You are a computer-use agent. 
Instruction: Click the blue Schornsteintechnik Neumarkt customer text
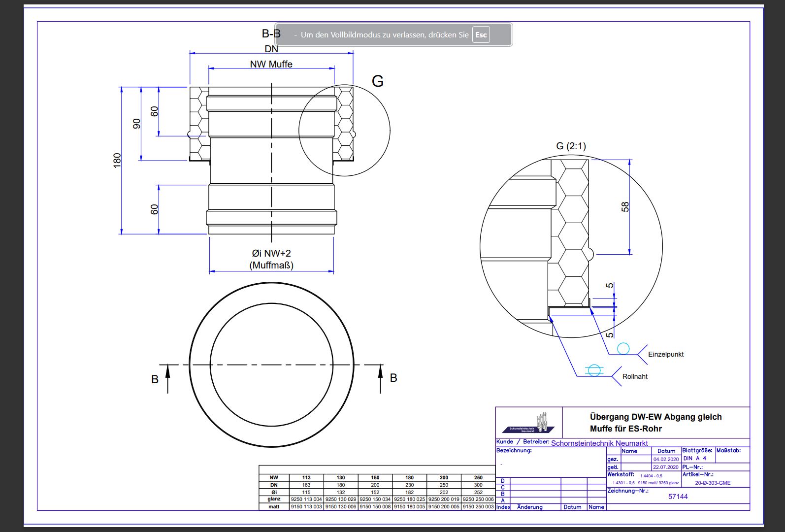click(x=599, y=443)
